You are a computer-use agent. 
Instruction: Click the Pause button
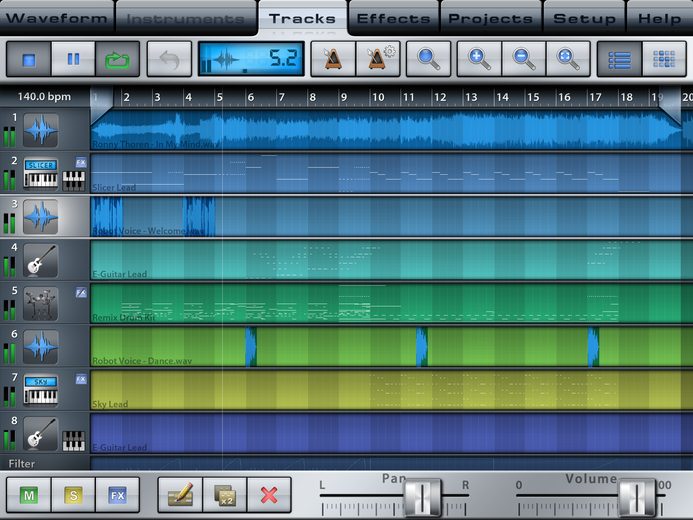(73, 59)
